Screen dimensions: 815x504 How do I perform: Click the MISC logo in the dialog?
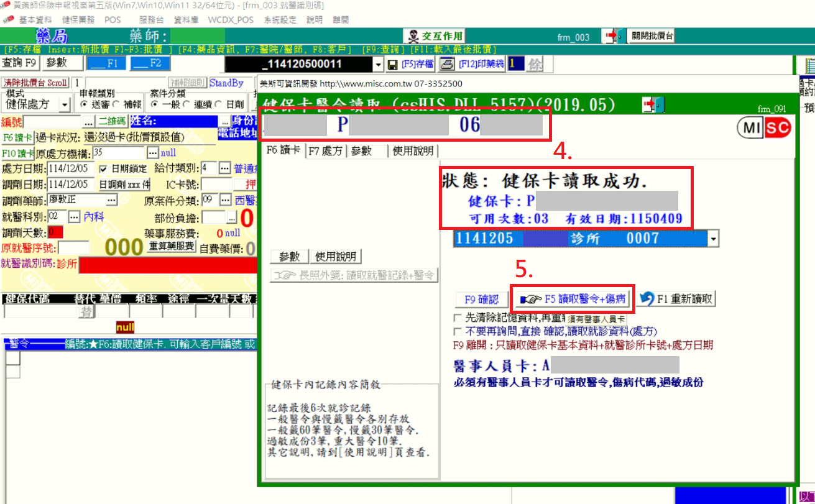click(764, 129)
